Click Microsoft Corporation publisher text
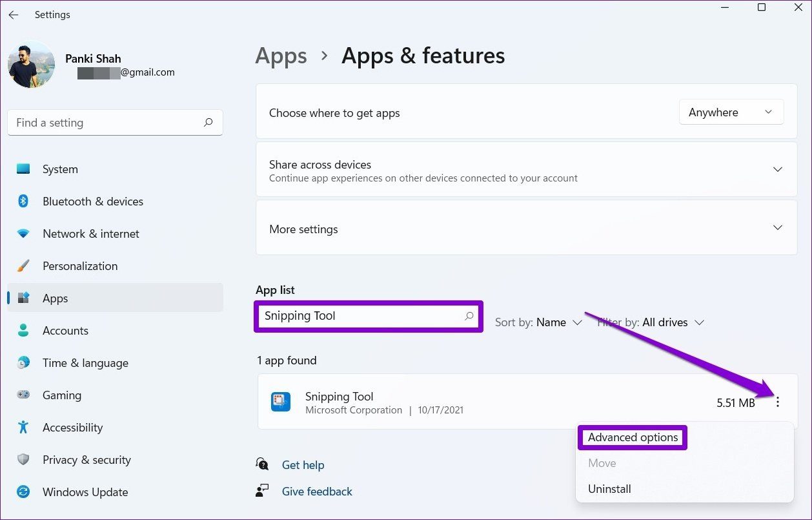 pos(354,410)
